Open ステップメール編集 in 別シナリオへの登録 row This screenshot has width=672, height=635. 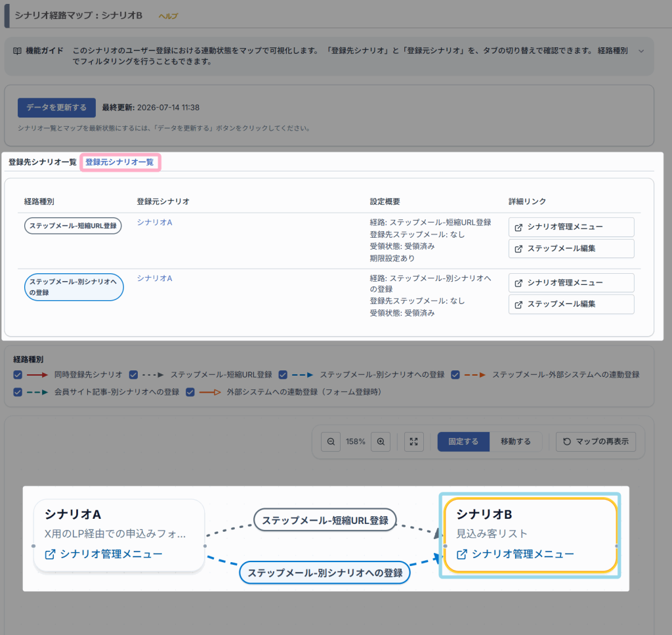tap(572, 304)
